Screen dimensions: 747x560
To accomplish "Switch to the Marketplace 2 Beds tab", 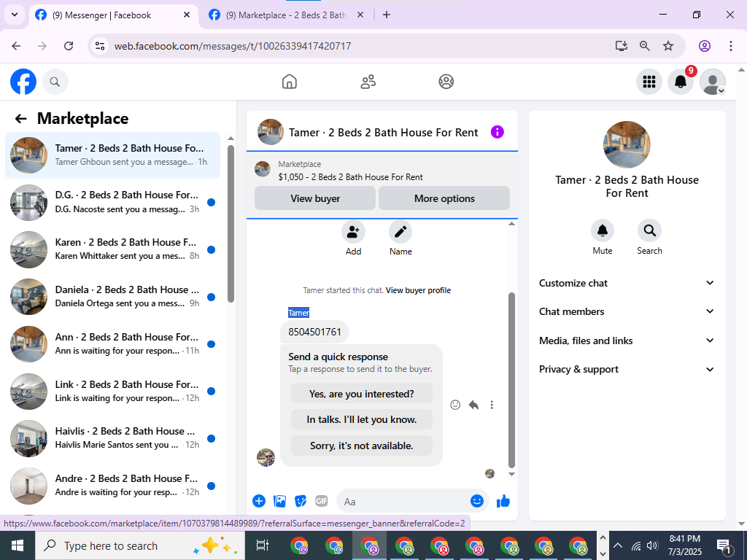I will click(287, 15).
